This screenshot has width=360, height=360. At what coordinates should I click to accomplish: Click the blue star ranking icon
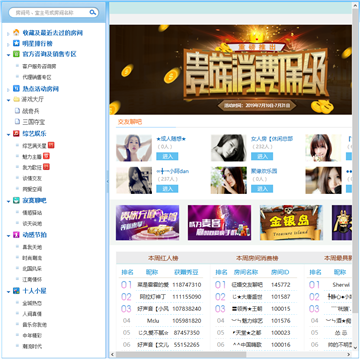click(16, 43)
